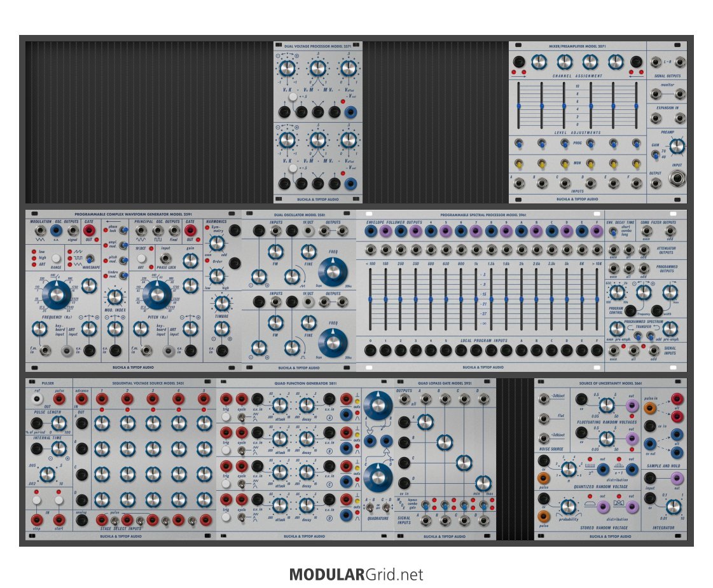Click channel A level fader on Mixer 207t
Viewport: 713px width, 588px height.
tap(519, 106)
